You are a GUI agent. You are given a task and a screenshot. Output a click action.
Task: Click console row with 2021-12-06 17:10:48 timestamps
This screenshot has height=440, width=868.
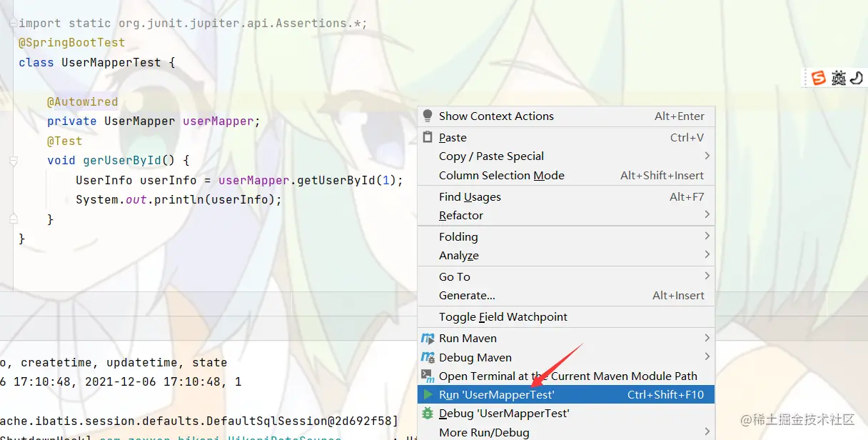point(121,381)
